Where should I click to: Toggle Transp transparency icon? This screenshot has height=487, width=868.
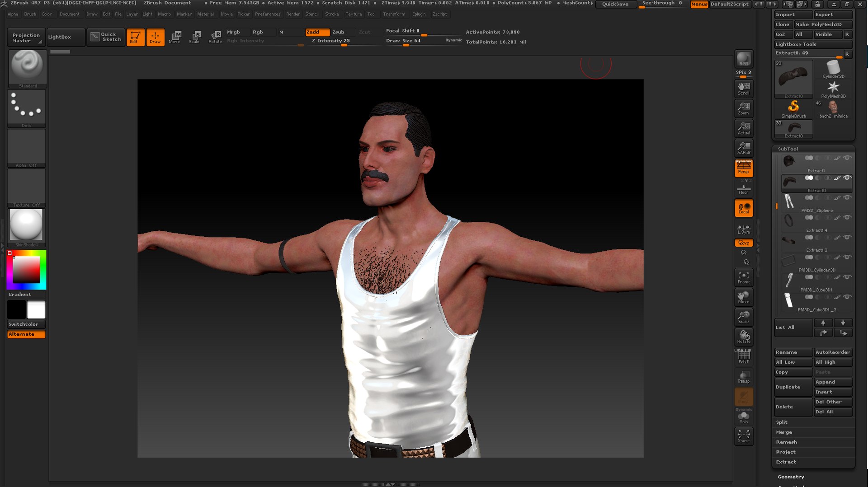tap(744, 376)
